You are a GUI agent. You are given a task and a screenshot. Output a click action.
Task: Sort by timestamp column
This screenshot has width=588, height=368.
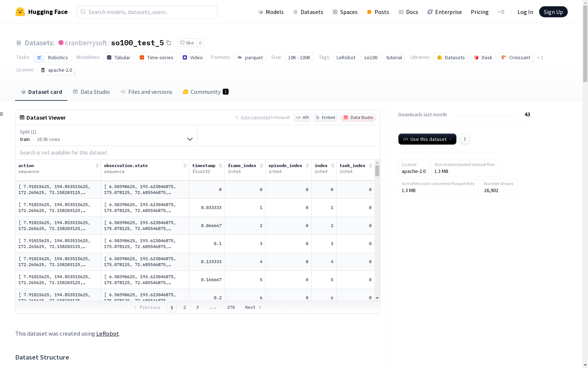[x=220, y=166]
